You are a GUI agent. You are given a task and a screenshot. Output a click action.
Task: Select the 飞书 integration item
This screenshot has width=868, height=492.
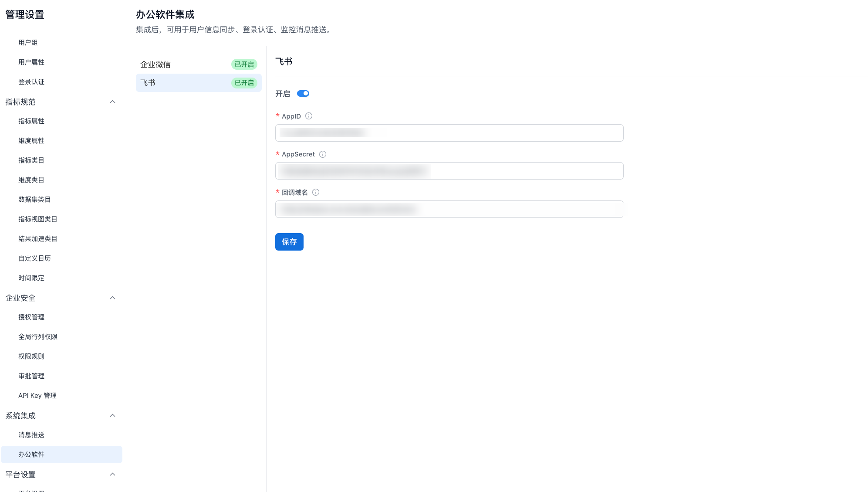(x=199, y=83)
